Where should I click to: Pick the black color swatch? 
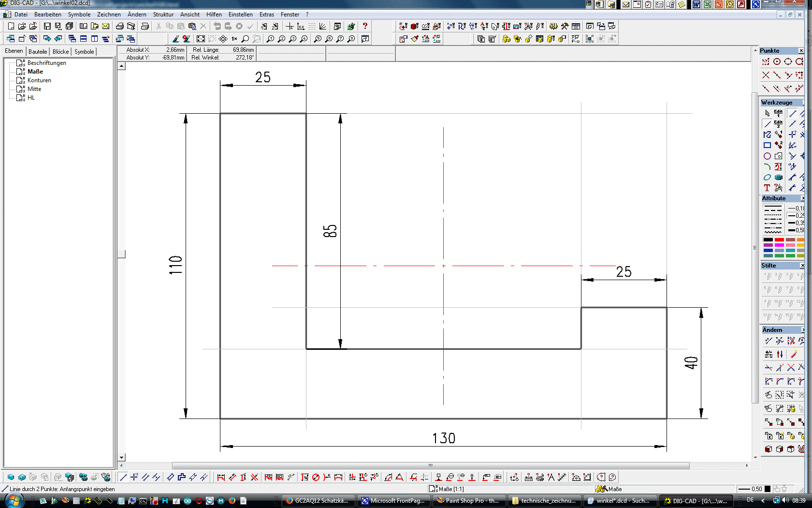coord(768,239)
